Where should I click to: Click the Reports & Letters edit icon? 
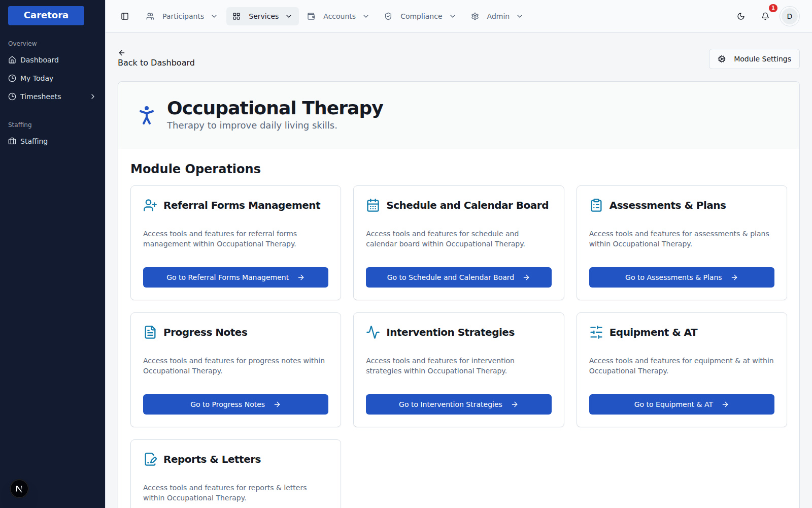(x=150, y=459)
